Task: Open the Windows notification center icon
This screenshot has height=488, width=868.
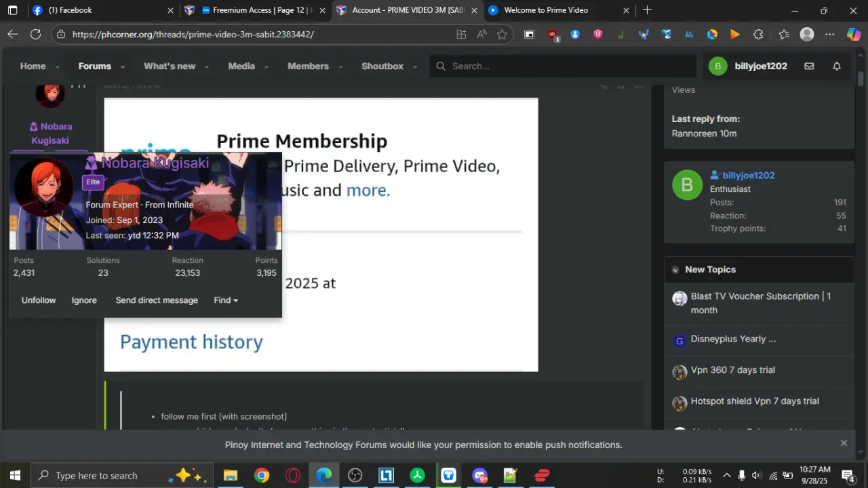Action: pyautogui.click(x=848, y=476)
